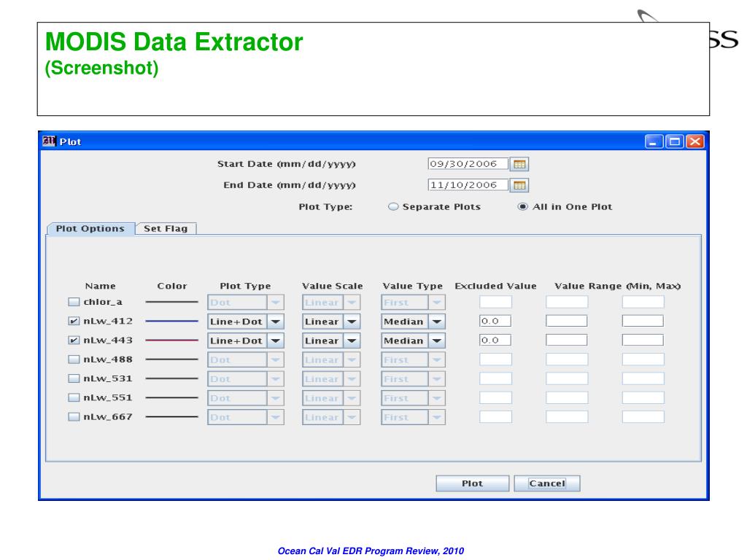Open the nLw_551 Value Scale dropdown
The image size is (747, 560).
(331, 398)
